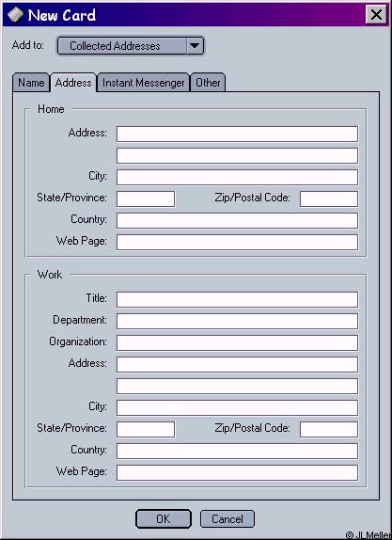The height and width of the screenshot is (540, 392).
Task: Focus the Work Department field
Action: click(237, 322)
